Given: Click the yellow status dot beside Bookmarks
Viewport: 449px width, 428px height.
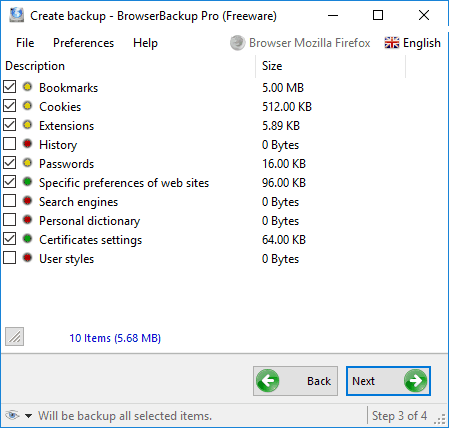Looking at the screenshot, I should pyautogui.click(x=27, y=87).
